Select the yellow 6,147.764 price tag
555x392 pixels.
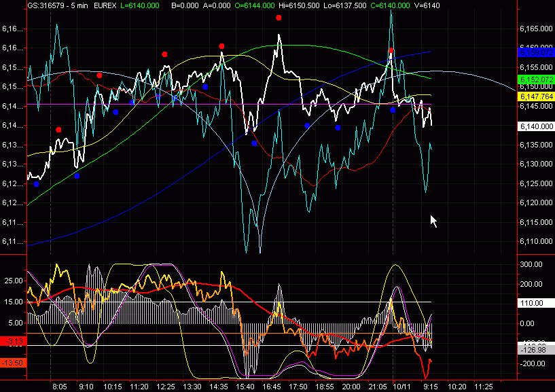point(536,96)
